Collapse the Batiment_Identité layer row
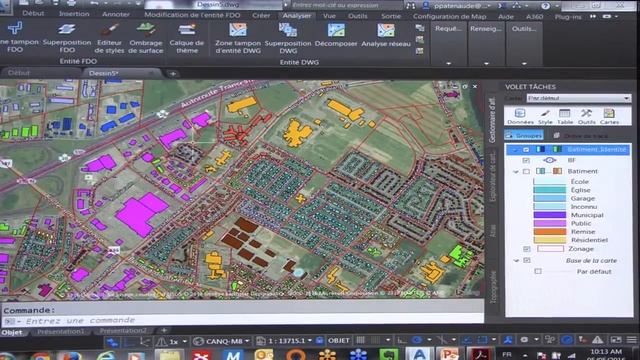 tap(515, 150)
